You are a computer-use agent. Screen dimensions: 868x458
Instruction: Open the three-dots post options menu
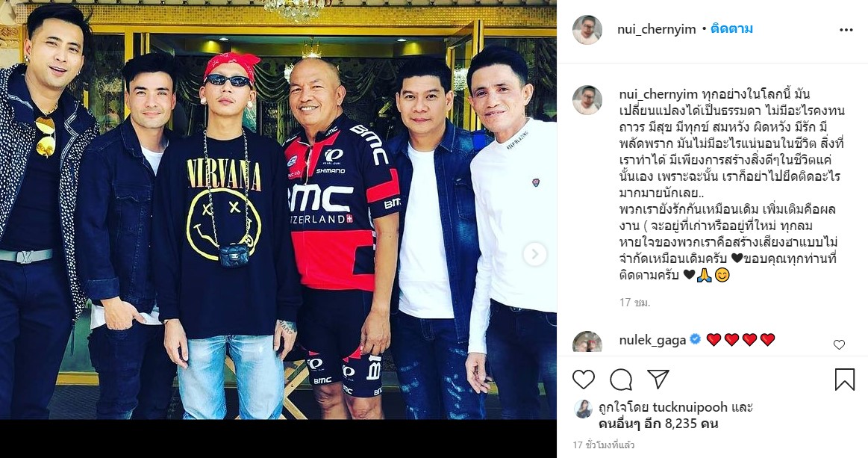[x=846, y=30]
